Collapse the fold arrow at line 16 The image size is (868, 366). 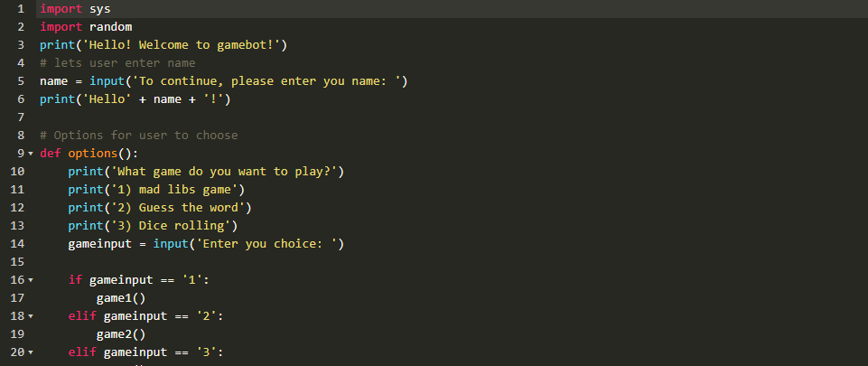[x=31, y=280]
